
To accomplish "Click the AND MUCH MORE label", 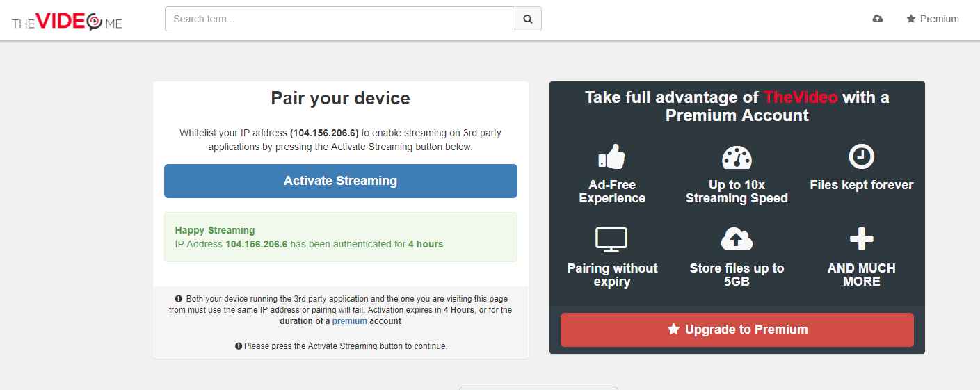I will coord(862,275).
